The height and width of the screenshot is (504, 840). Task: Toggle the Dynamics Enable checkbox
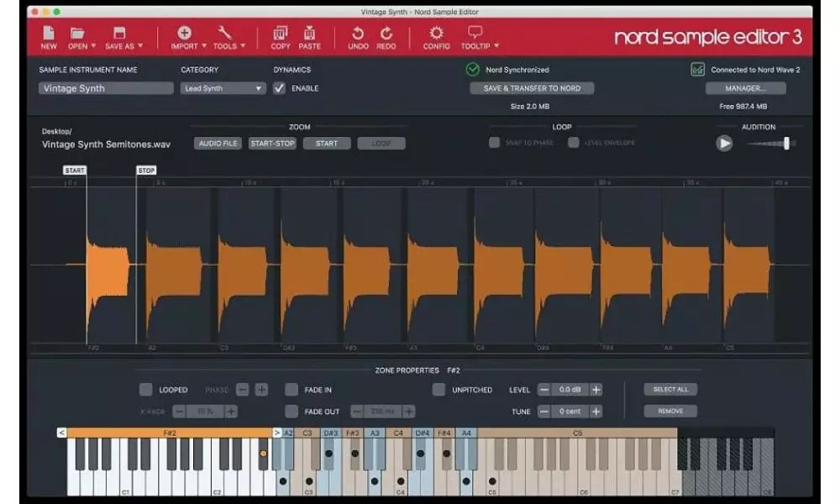coord(279,88)
